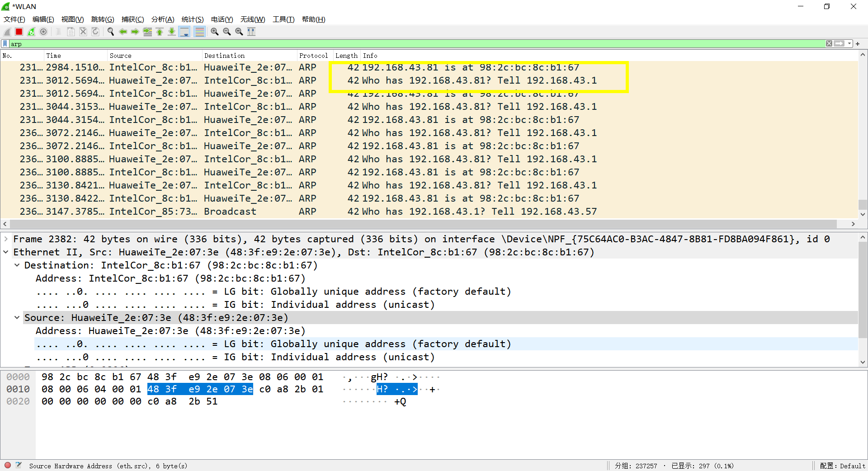Select packet at time 3072.2146 from HuaweiTe
The image size is (868, 471).
point(429,133)
